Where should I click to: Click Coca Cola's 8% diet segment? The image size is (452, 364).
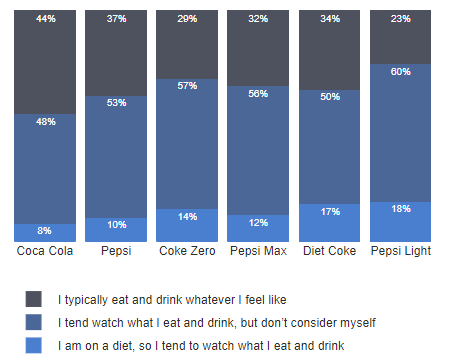point(45,233)
